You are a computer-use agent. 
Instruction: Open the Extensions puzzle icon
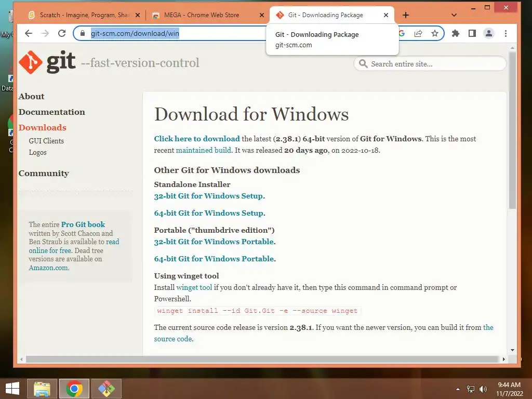pyautogui.click(x=456, y=33)
